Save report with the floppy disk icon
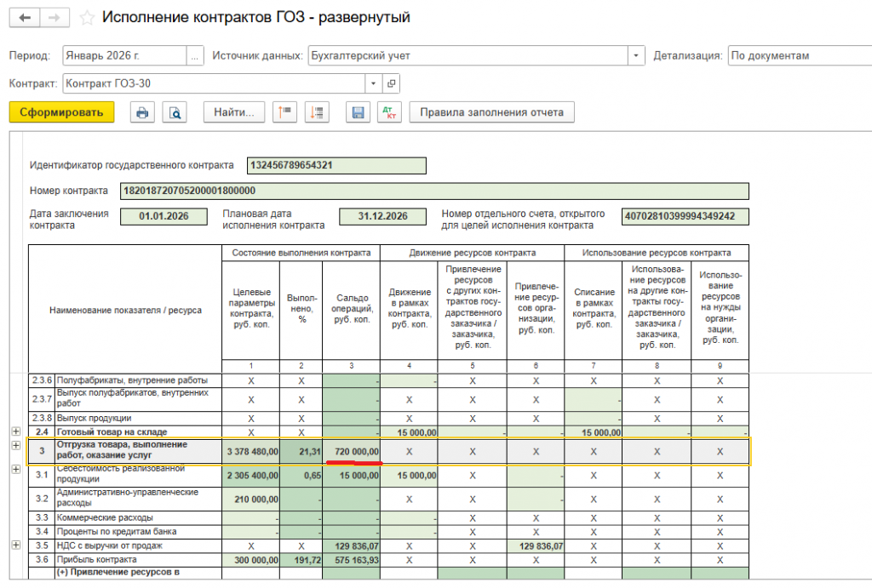This screenshot has width=872, height=588. pos(359,112)
